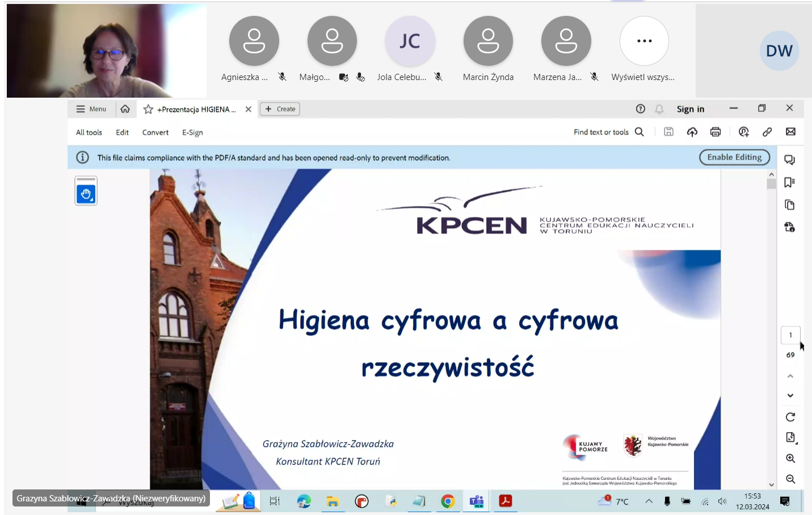Screen dimensions: 812x515
Task: Open Acrobat Help question mark icon
Action: [641, 109]
